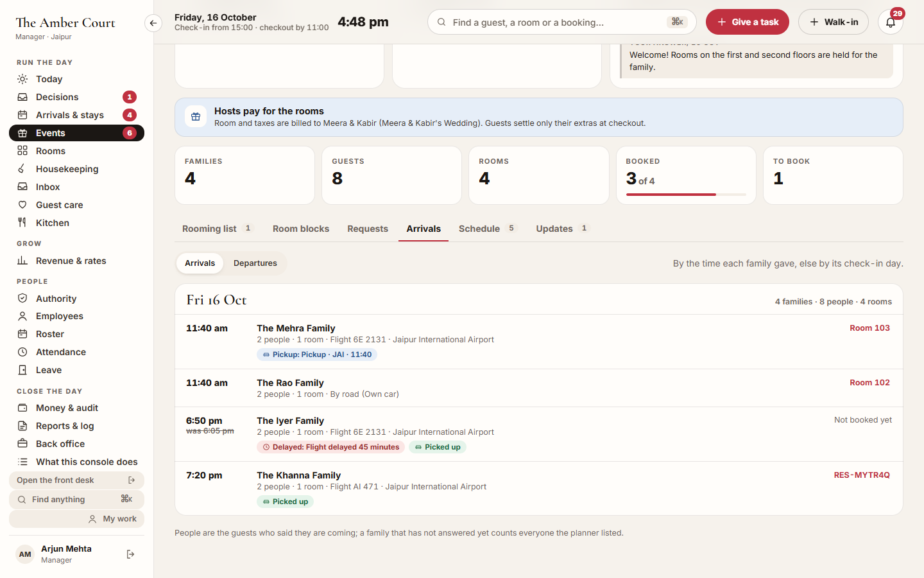The image size is (924, 578).
Task: Open Back office
Action: [76, 444]
